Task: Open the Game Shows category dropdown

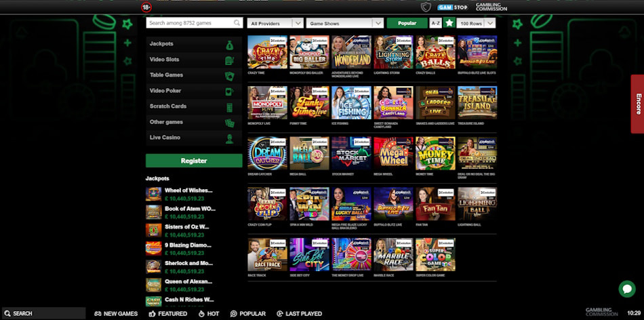Action: click(345, 24)
